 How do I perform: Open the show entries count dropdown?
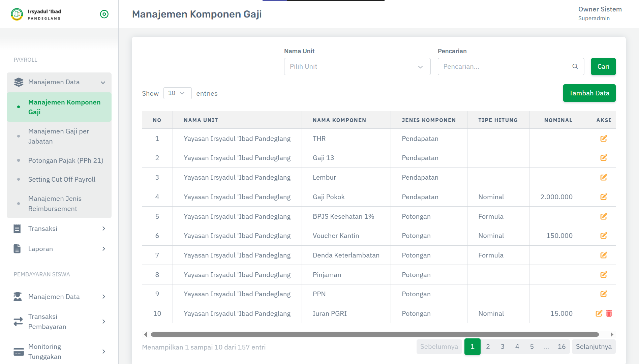point(177,93)
